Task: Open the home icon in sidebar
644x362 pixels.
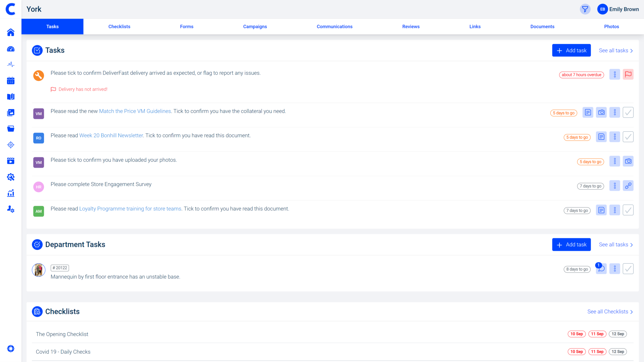Action: pyautogui.click(x=11, y=32)
